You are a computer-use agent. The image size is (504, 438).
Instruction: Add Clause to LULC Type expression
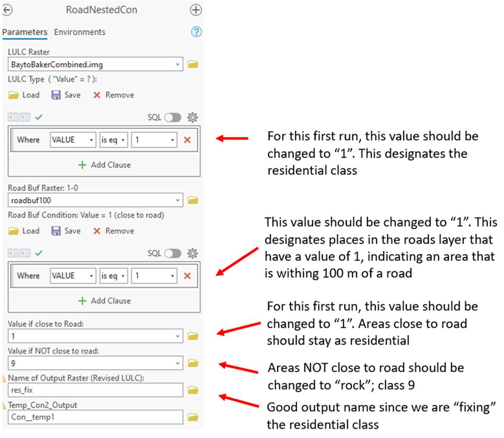pos(104,165)
